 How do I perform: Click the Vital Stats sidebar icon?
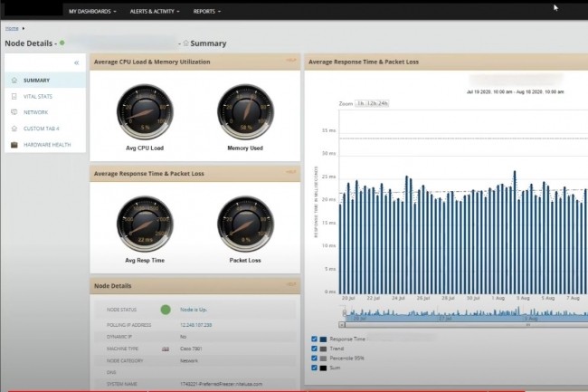click(x=14, y=96)
